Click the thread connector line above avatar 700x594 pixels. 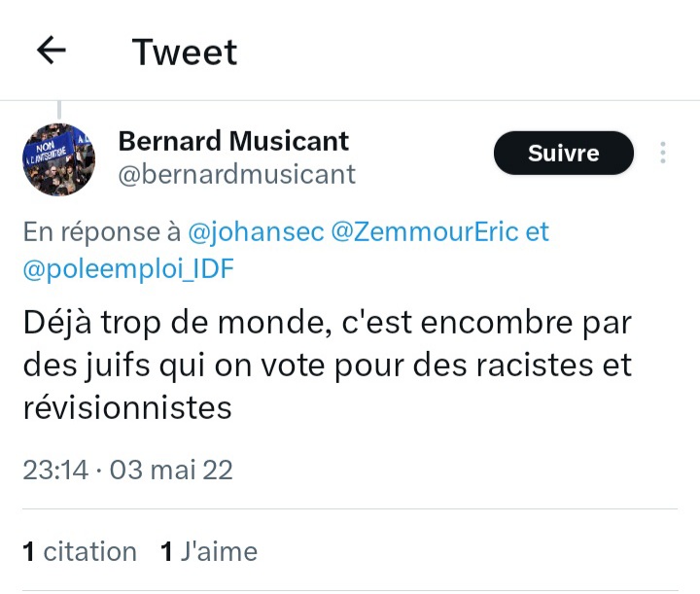[x=59, y=109]
